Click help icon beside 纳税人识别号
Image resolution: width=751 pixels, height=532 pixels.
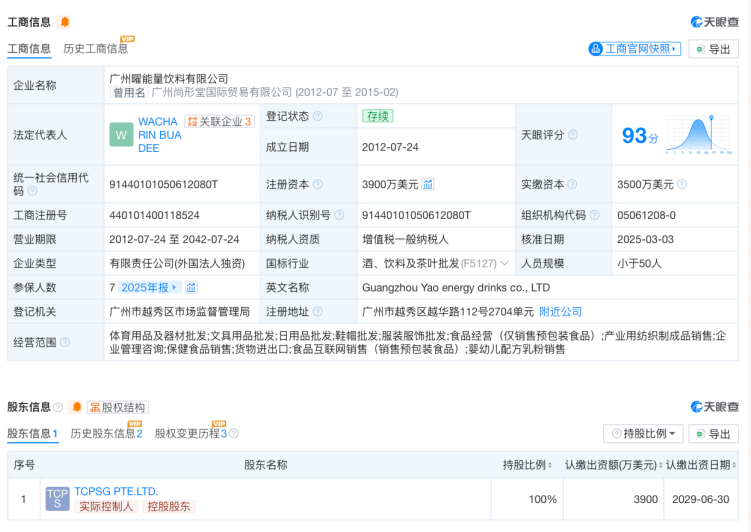339,215
